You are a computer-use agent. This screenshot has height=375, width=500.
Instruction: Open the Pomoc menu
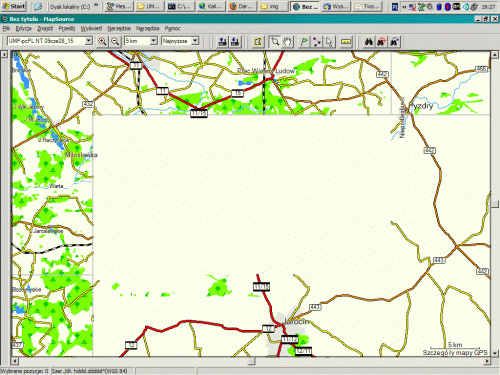tap(173, 28)
